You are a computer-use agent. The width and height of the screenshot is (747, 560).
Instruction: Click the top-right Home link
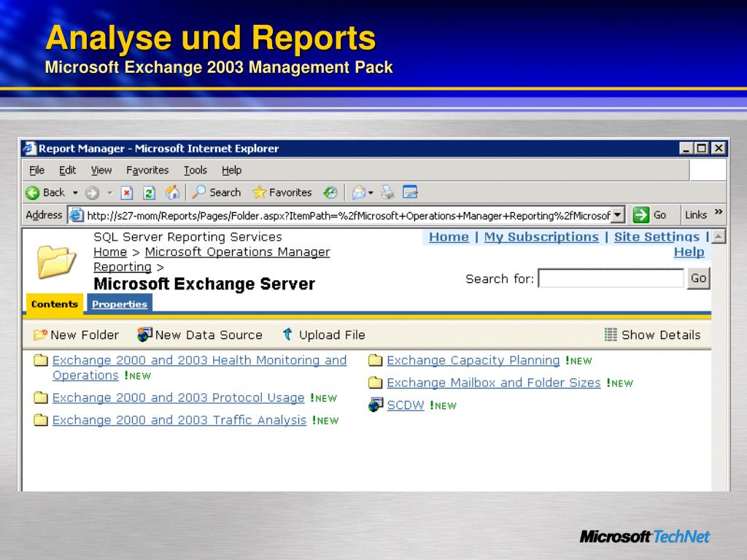point(449,237)
